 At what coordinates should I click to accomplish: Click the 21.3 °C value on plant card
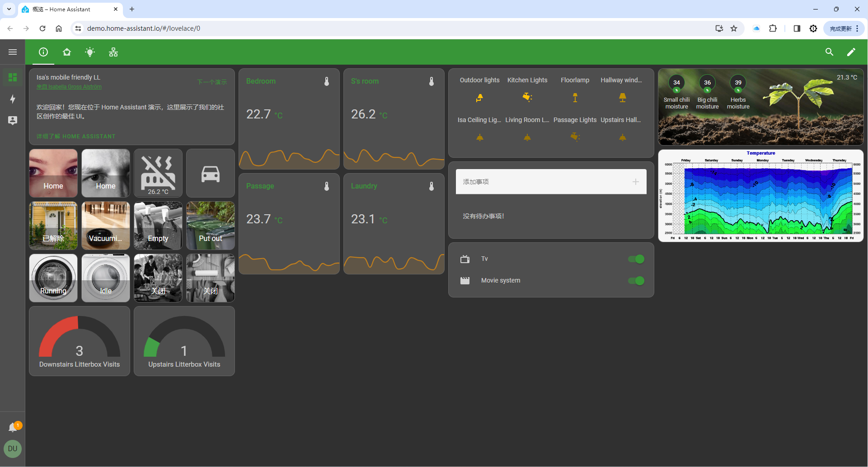coord(847,77)
